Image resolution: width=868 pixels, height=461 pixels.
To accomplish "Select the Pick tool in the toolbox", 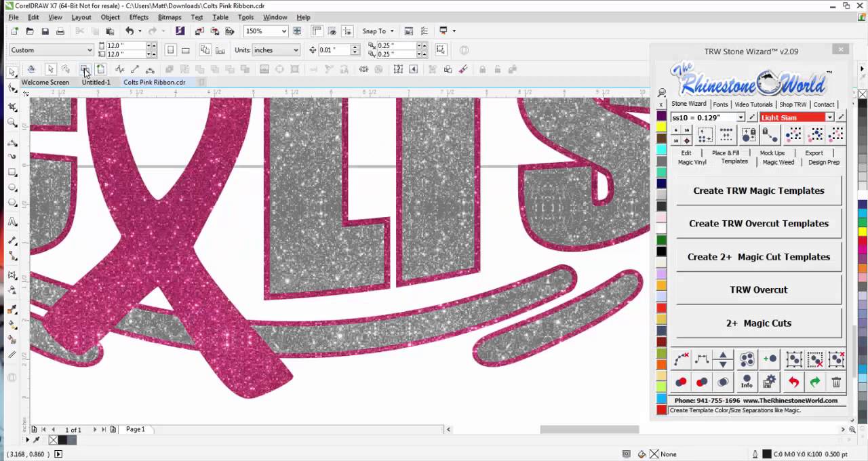I will [x=12, y=72].
